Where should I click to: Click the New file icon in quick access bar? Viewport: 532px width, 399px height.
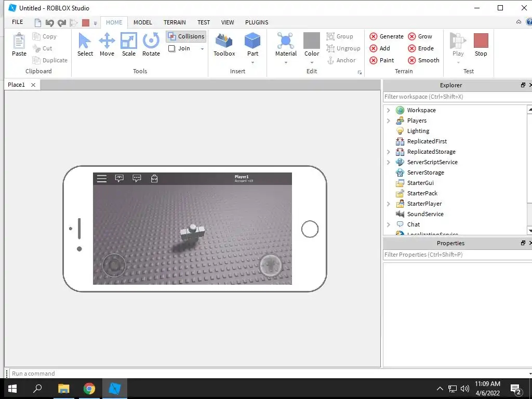[x=37, y=23]
